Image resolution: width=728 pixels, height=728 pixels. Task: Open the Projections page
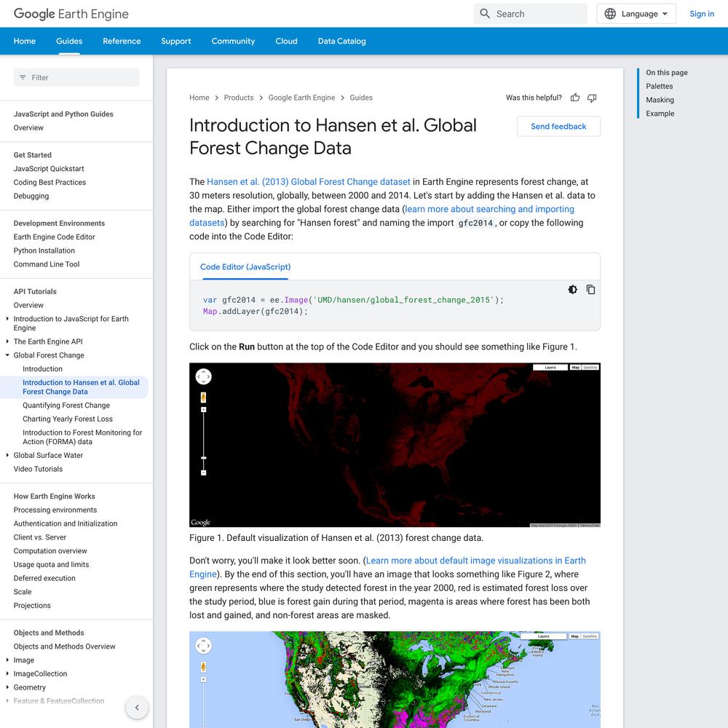click(32, 606)
